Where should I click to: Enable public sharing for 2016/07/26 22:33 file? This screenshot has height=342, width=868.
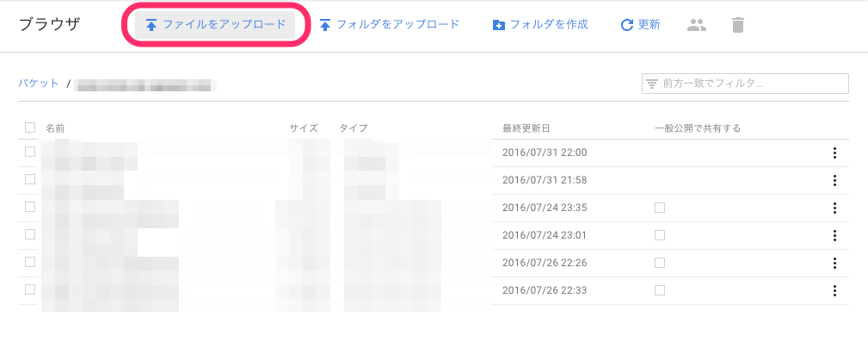659,290
